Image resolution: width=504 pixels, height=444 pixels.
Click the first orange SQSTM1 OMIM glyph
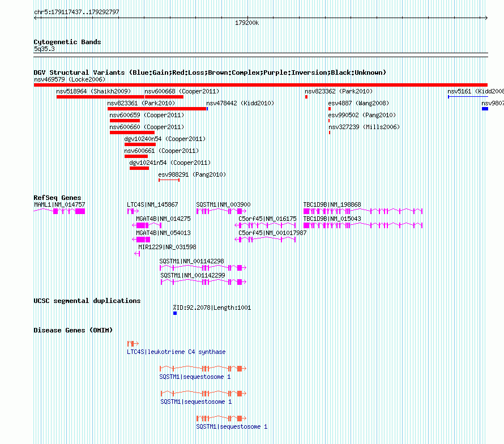pyautogui.click(x=203, y=369)
